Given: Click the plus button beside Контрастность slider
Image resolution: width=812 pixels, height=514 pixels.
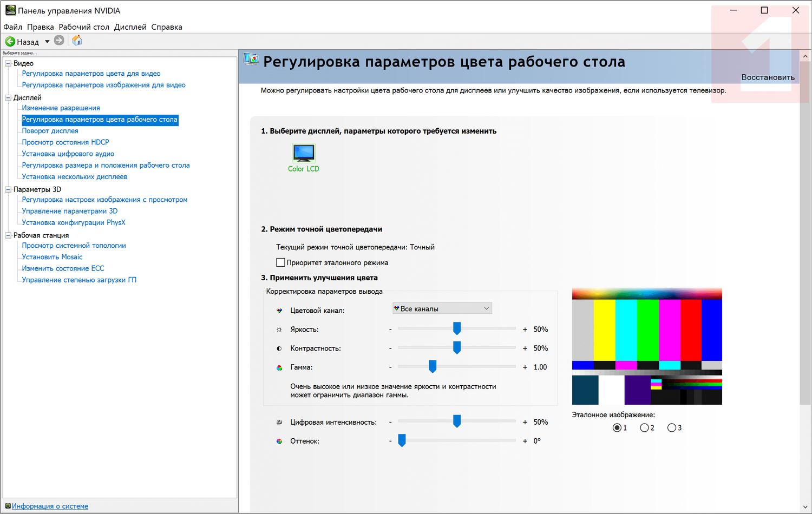Looking at the screenshot, I should [x=525, y=348].
